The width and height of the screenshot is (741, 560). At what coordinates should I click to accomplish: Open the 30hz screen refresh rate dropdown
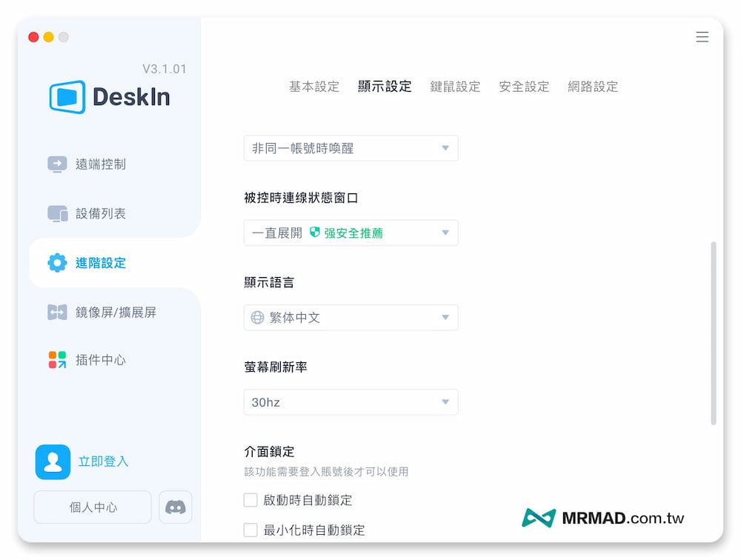click(350, 401)
